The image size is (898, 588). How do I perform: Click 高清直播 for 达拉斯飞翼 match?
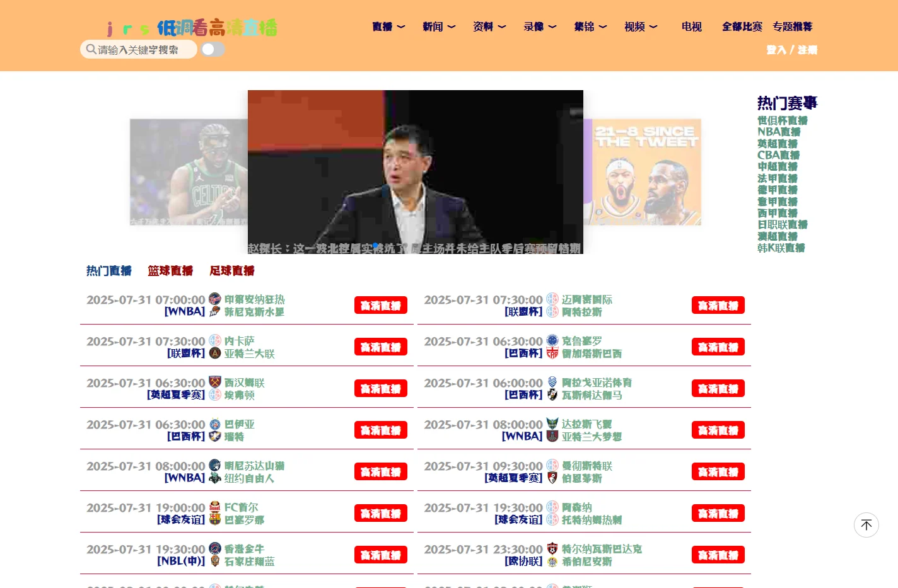718,430
